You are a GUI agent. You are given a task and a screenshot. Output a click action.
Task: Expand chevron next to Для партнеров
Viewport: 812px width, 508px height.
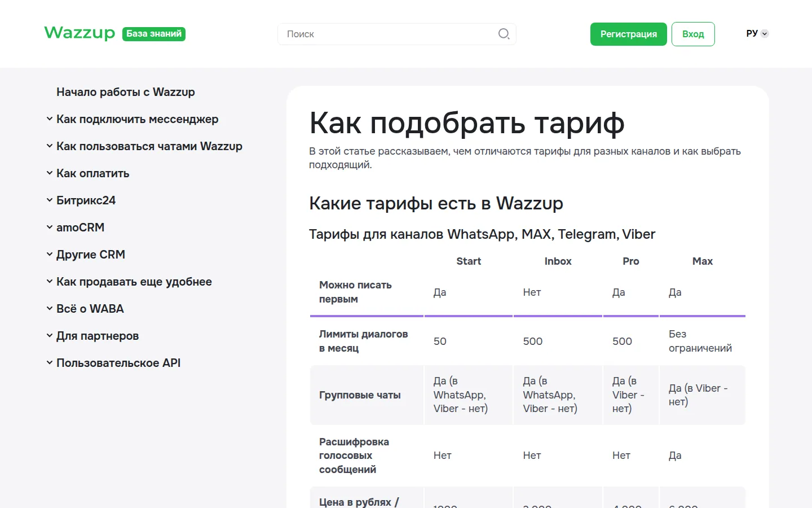tap(50, 336)
